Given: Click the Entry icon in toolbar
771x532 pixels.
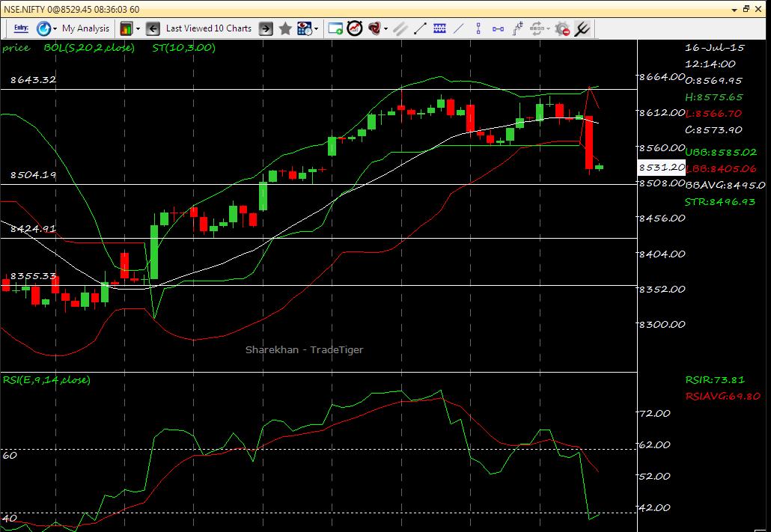Looking at the screenshot, I should [21, 28].
